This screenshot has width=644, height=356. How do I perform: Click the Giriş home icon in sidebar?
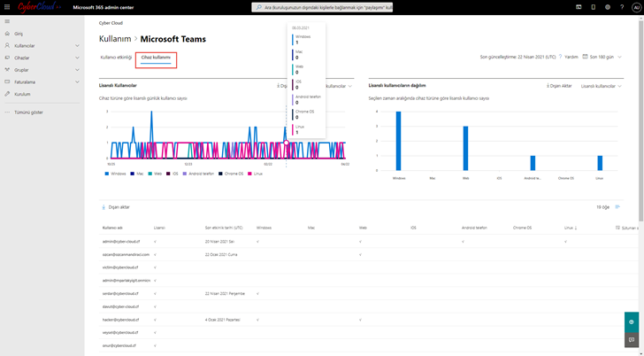click(7, 34)
